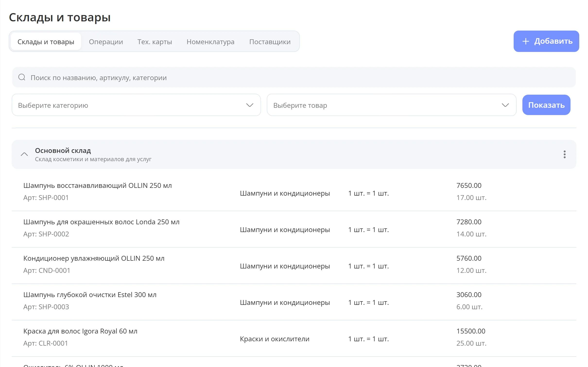Image resolution: width=588 pixels, height=367 pixels.
Task: Go to the Поставщики tab
Action: click(270, 42)
